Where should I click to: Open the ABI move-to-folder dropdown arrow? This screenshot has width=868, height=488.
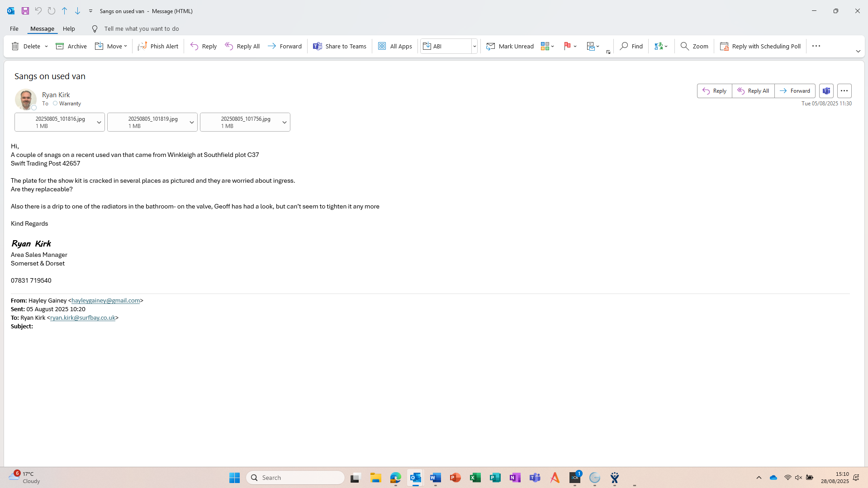pos(474,46)
